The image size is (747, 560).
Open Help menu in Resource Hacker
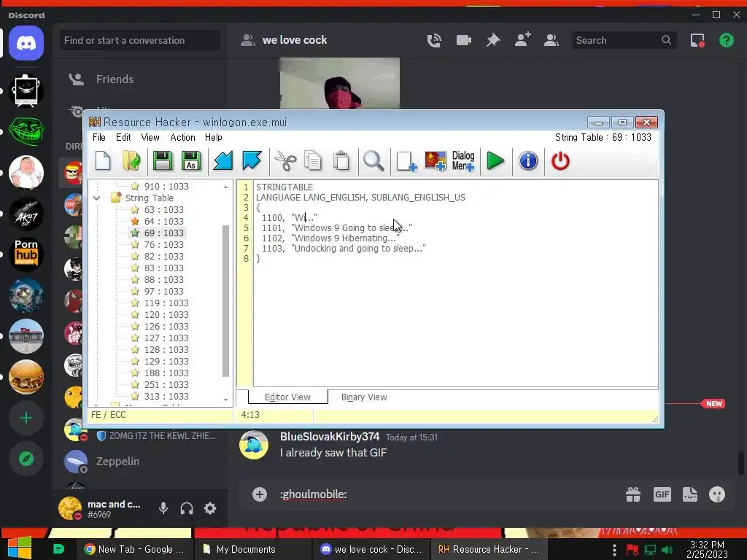pyautogui.click(x=214, y=138)
